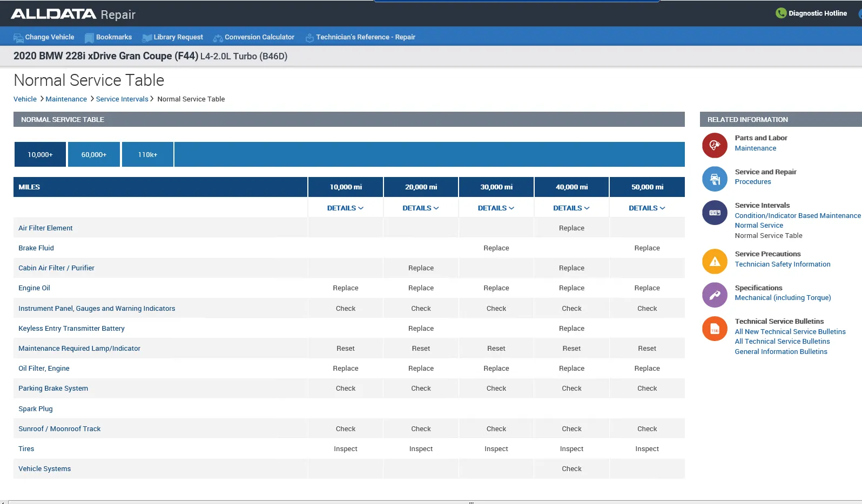Open the Normal Service link
Image resolution: width=862 pixels, height=504 pixels.
coord(758,226)
